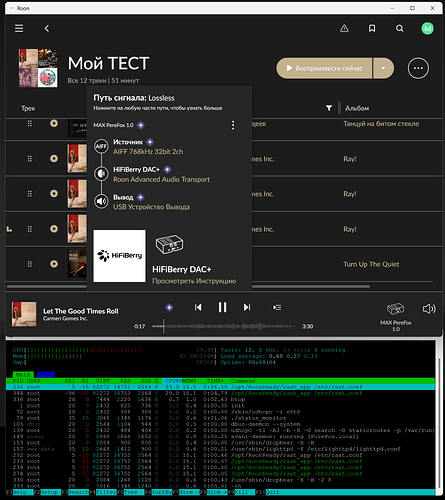Expand the play button dropdown arrow
The width and height of the screenshot is (445, 500).
coord(383,68)
